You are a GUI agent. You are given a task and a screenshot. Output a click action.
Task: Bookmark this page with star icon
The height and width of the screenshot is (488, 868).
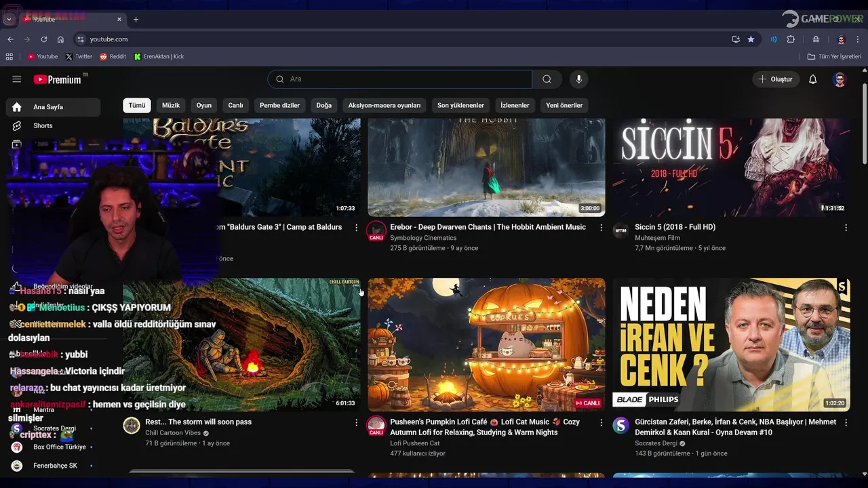[x=751, y=39]
